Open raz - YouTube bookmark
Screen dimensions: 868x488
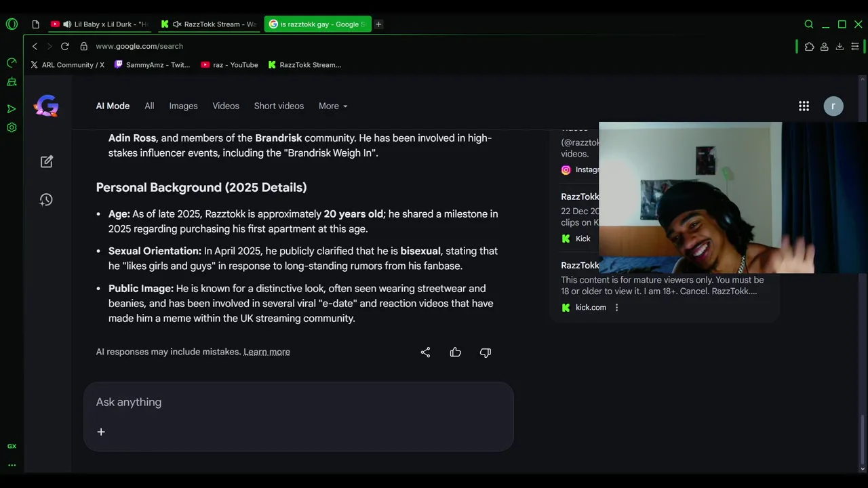click(229, 65)
